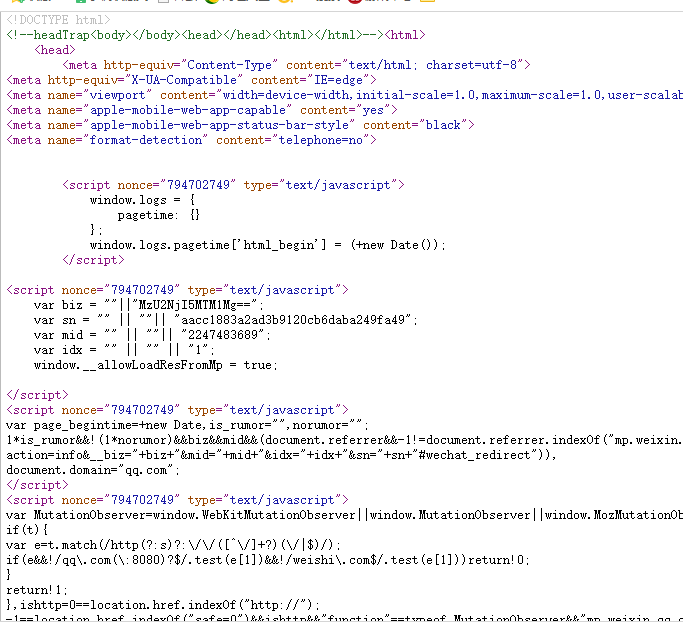Click "apple-mobile-web-app-capable" meta name
Screen dimensions: 683x622
tap(187, 110)
